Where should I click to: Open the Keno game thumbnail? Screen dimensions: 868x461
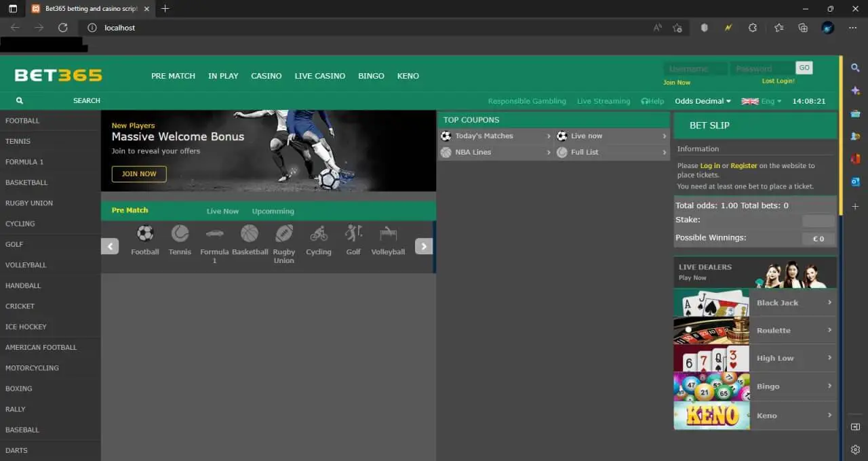[711, 415]
